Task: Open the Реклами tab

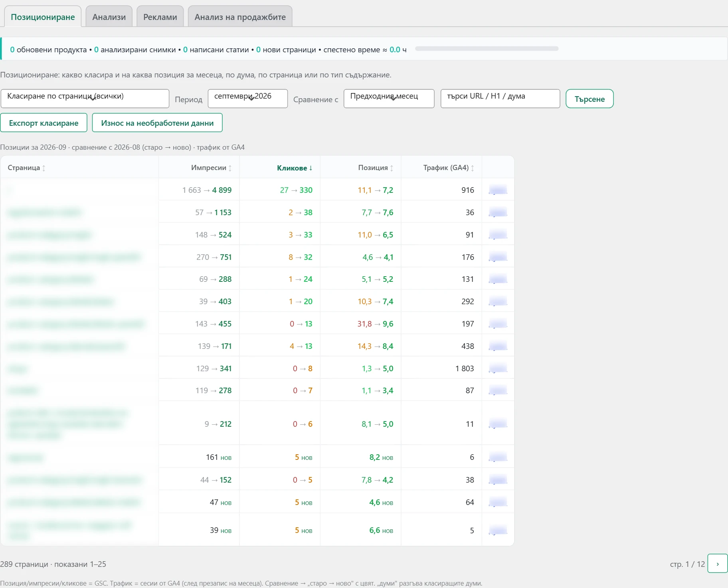Action: click(160, 17)
